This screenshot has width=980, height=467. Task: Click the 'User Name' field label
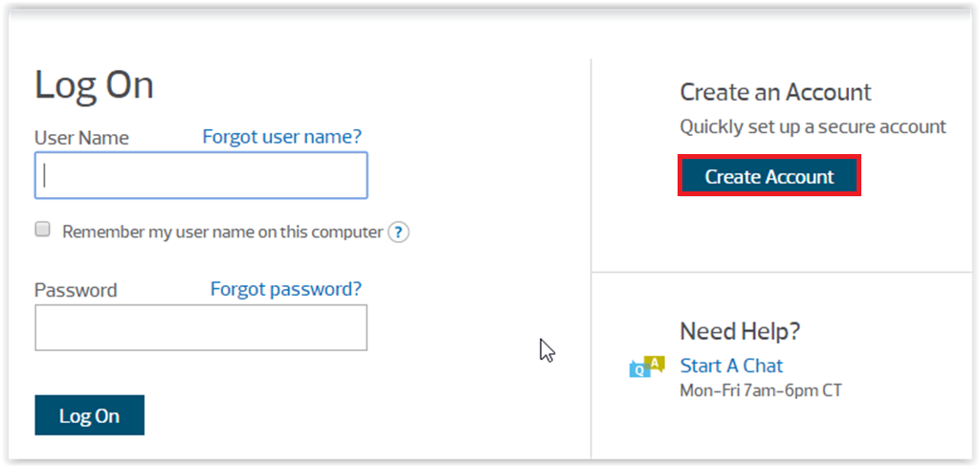[x=81, y=138]
